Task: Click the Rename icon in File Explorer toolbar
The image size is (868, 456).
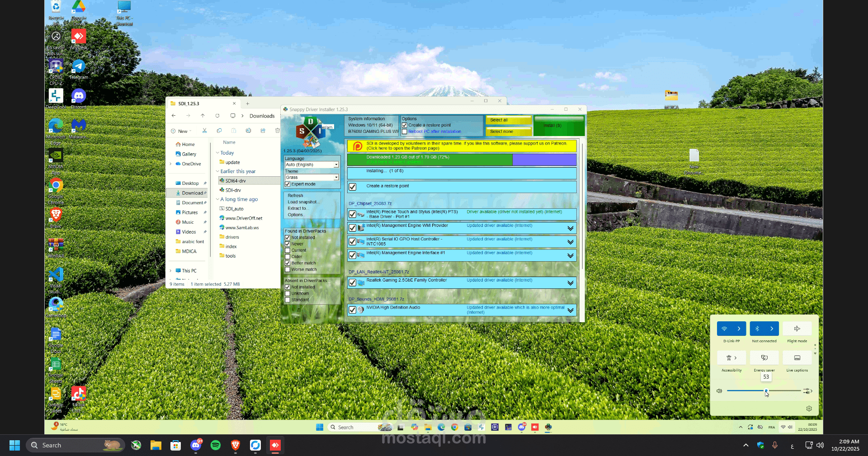Action: pos(248,131)
